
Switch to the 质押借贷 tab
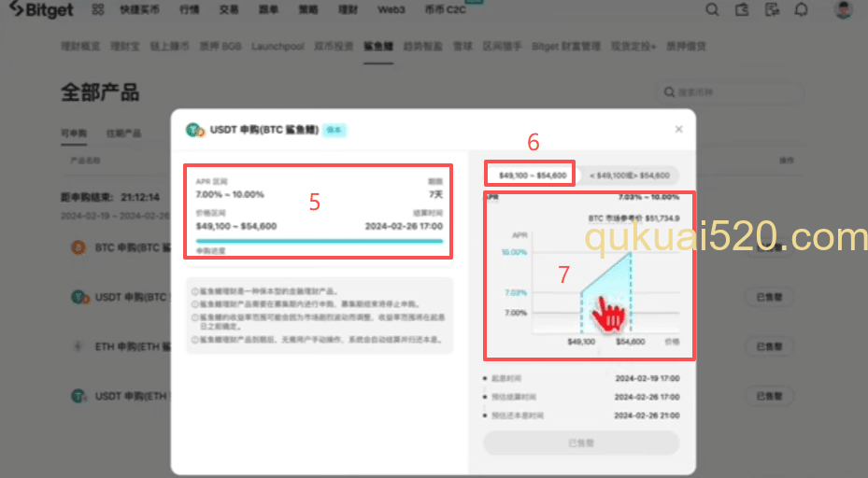click(x=686, y=47)
